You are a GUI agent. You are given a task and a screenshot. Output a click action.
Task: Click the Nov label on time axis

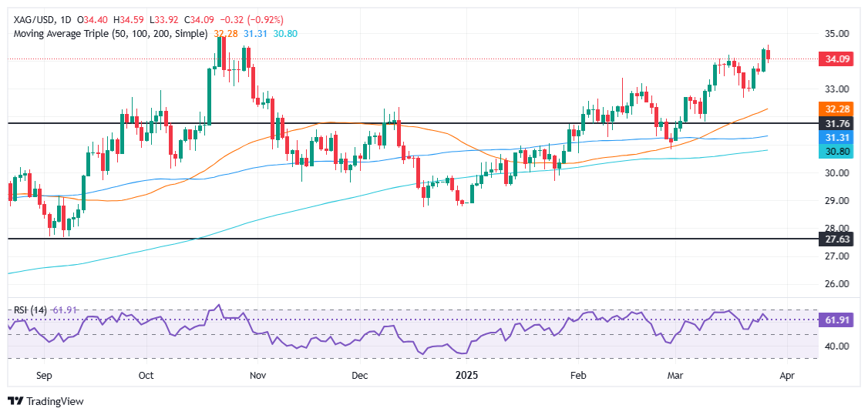click(x=258, y=376)
